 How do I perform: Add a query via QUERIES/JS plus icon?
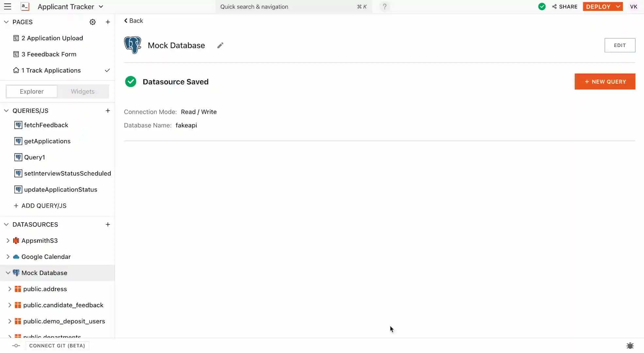(108, 110)
